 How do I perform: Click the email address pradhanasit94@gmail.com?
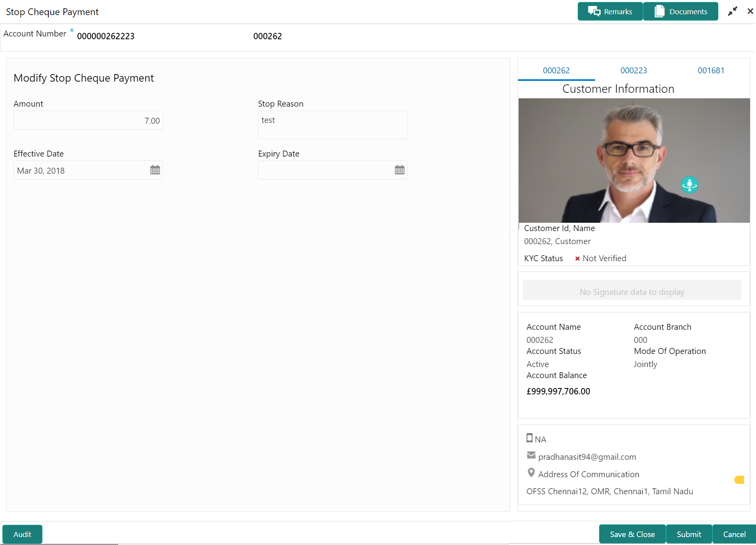pyautogui.click(x=587, y=457)
